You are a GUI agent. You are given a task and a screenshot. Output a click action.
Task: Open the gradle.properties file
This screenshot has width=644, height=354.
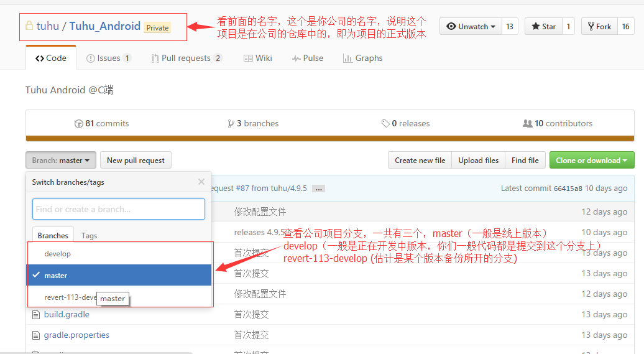pyautogui.click(x=76, y=335)
